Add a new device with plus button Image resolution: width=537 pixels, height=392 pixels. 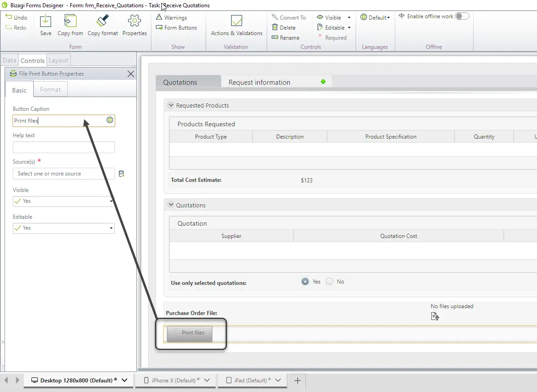(x=297, y=380)
